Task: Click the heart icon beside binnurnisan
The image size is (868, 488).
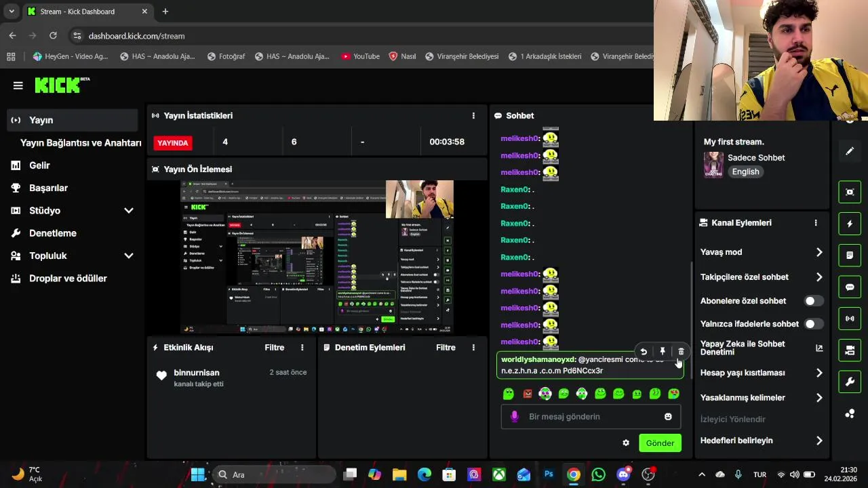Action: [x=161, y=375]
